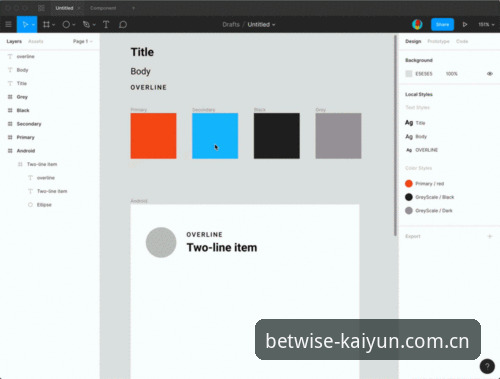Click the grey circle avatar on canvas
Viewport: 500px width, 379px height.
pos(161,242)
